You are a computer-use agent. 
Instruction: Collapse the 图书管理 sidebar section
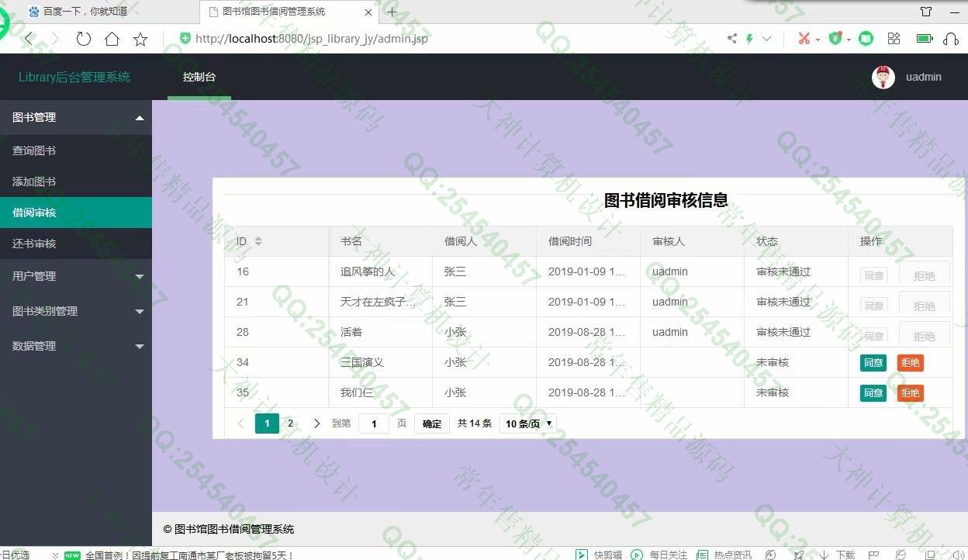(76, 117)
